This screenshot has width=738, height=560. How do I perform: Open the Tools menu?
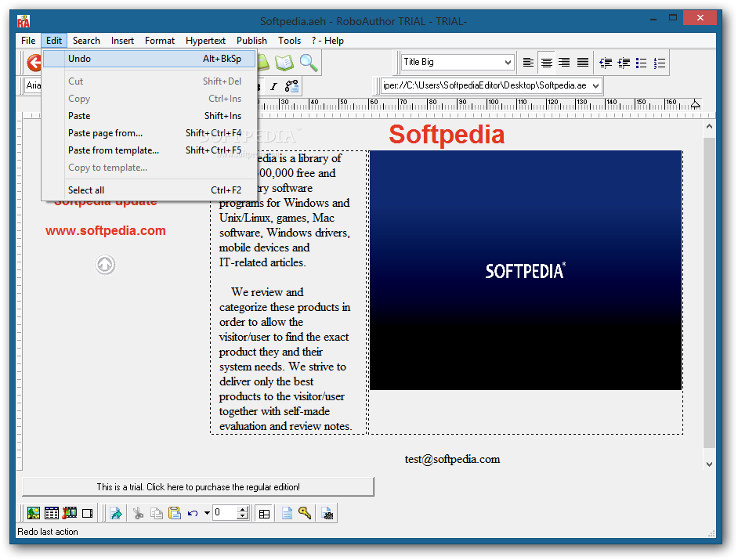(x=289, y=41)
